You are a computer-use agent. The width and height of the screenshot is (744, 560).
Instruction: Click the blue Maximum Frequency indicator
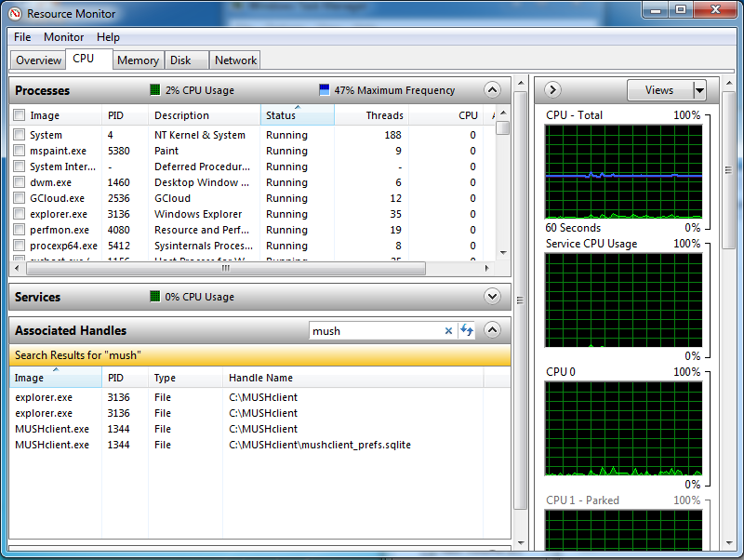324,89
